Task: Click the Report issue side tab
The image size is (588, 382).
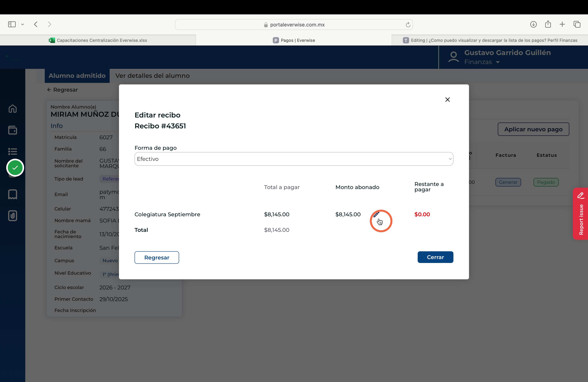Action: [x=581, y=214]
